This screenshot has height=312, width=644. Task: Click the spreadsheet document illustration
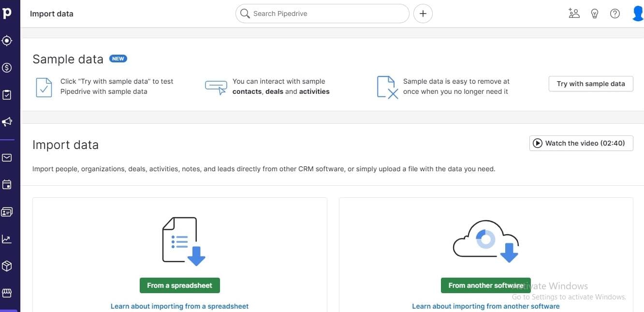(x=183, y=241)
